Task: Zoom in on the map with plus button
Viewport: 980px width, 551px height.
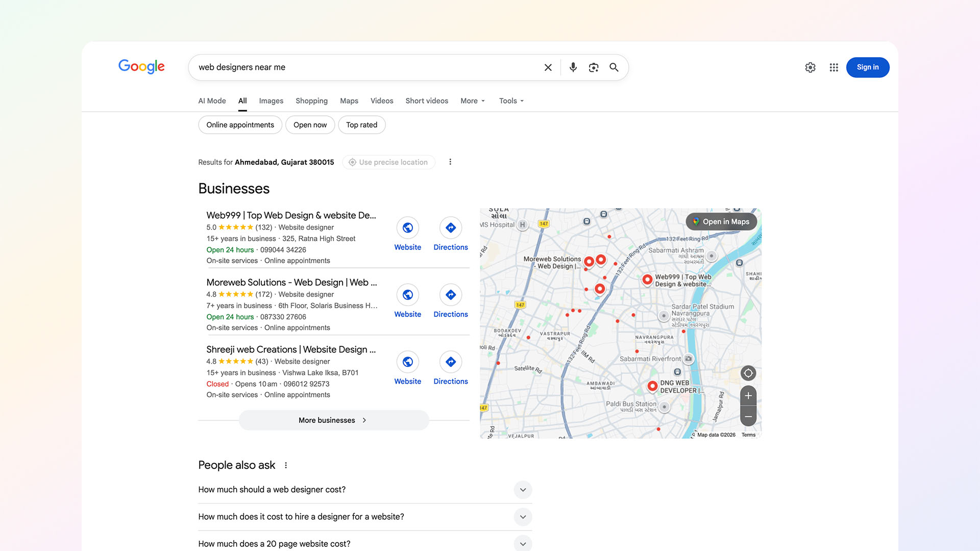Action: pos(748,396)
